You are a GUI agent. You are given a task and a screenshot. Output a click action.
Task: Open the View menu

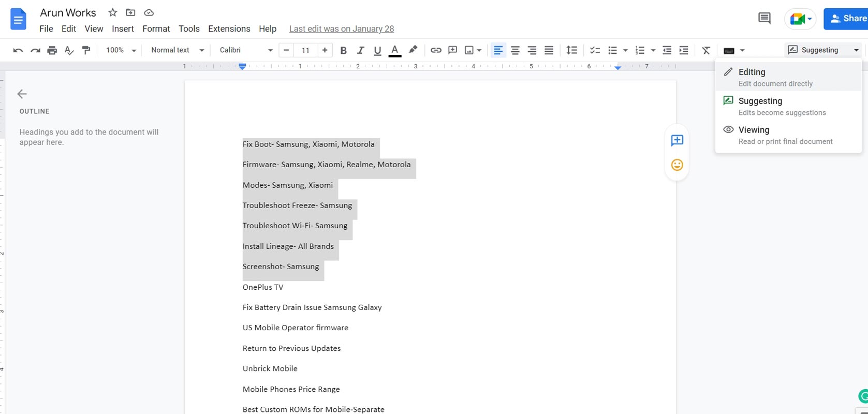pos(94,29)
